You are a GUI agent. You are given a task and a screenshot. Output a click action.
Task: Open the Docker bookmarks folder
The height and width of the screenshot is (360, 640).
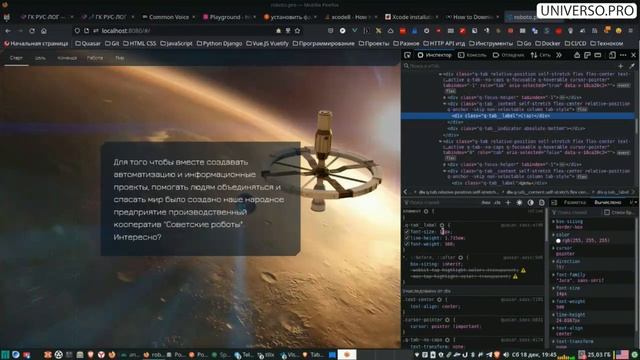547,43
